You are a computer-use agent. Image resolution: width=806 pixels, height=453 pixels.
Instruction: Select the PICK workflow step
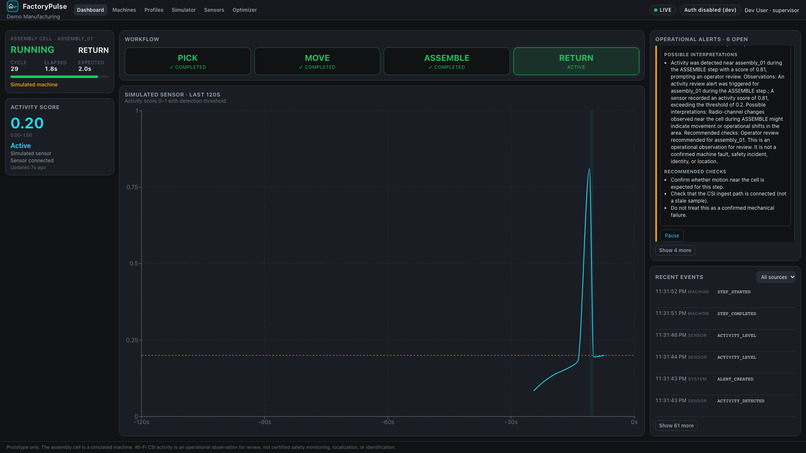coord(188,61)
